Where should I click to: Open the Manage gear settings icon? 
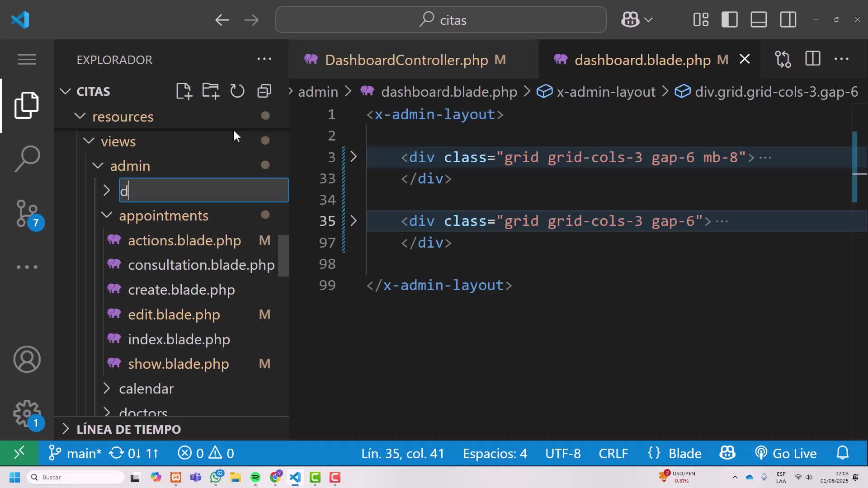pyautogui.click(x=28, y=414)
